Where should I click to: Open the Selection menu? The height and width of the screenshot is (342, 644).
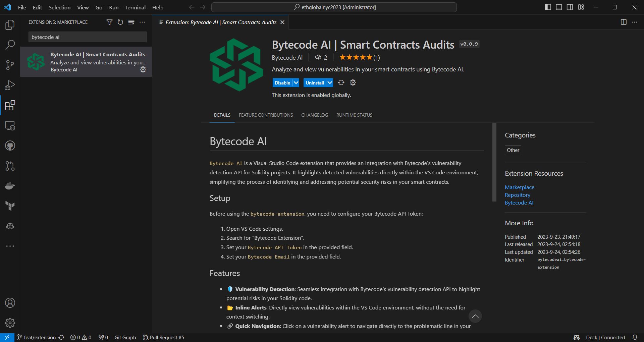pyautogui.click(x=59, y=7)
